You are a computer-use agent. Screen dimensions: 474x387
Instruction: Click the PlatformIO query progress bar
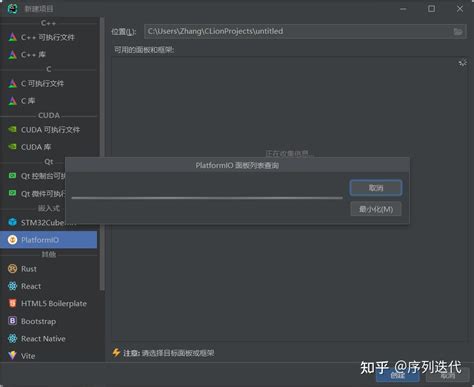pos(207,198)
